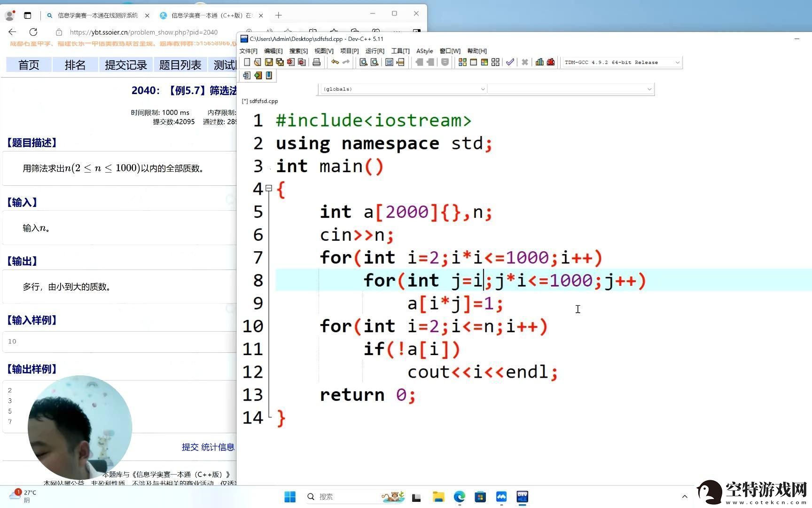Print the source file with the printer icon
Image resolution: width=812 pixels, height=508 pixels.
click(317, 62)
